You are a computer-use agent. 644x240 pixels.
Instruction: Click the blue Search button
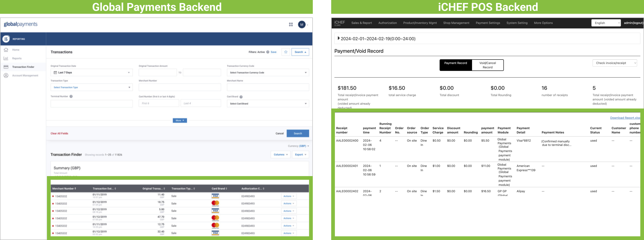[297, 134]
